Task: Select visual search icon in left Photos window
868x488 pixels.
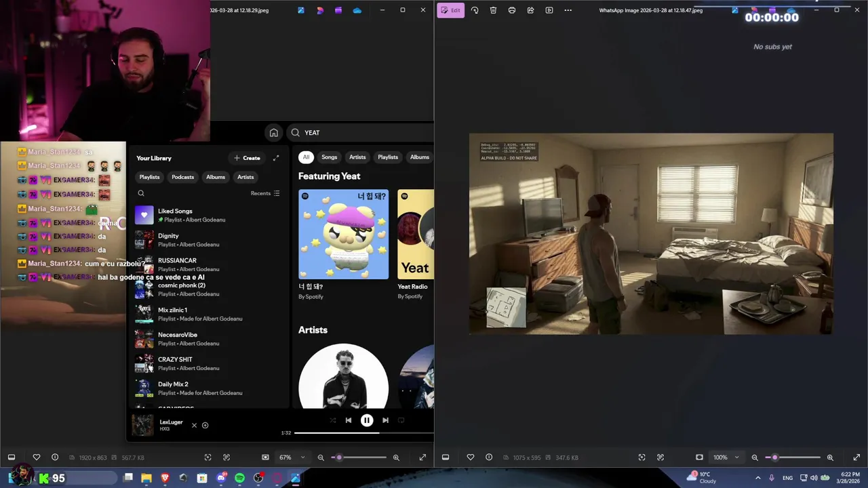Action: click(x=208, y=457)
